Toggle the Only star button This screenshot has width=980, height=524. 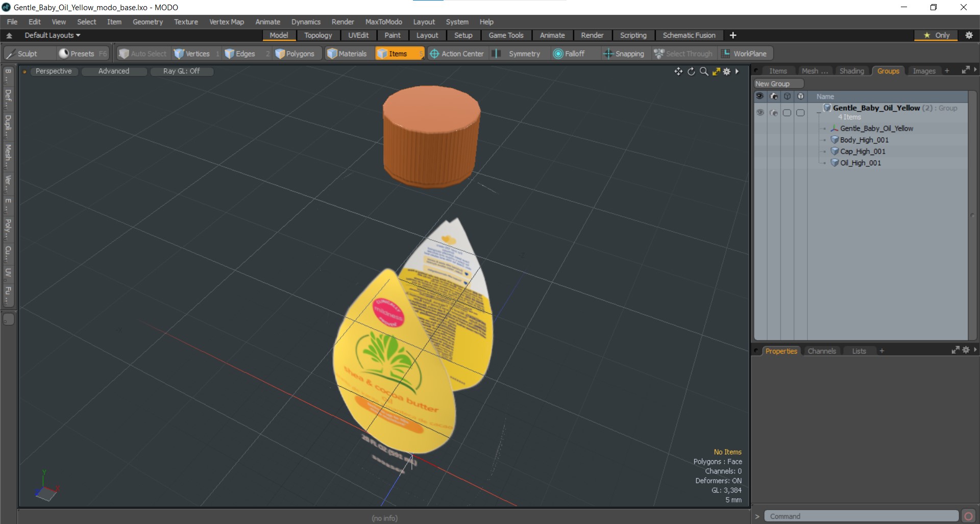(937, 35)
